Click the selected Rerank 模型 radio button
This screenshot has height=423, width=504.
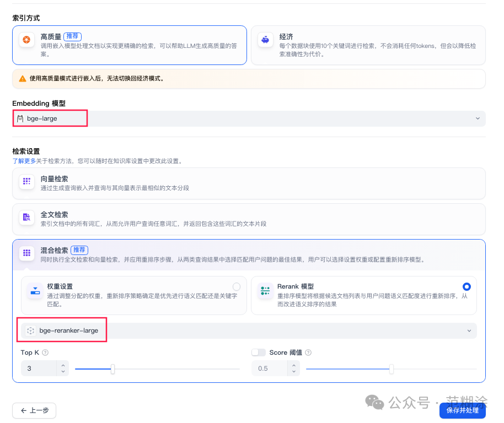467,286
